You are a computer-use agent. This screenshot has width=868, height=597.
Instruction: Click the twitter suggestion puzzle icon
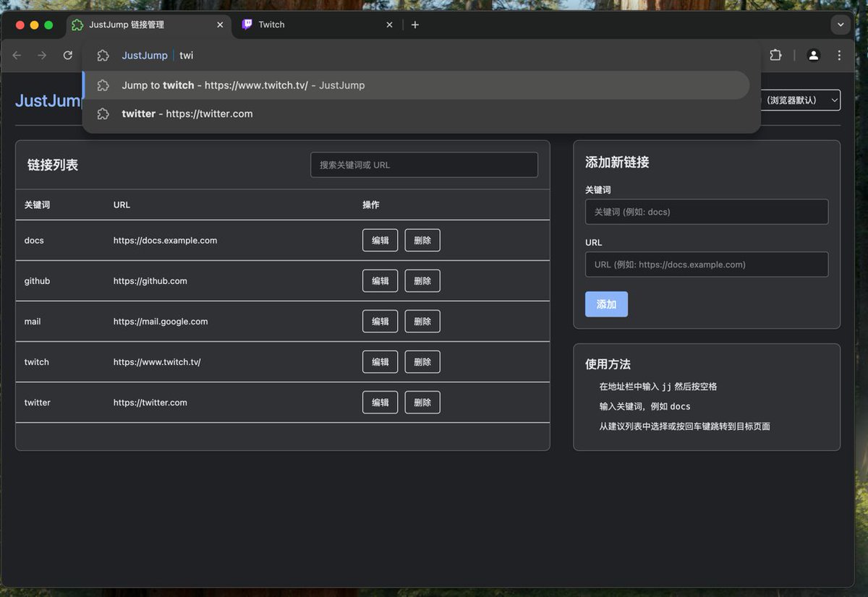tap(103, 113)
